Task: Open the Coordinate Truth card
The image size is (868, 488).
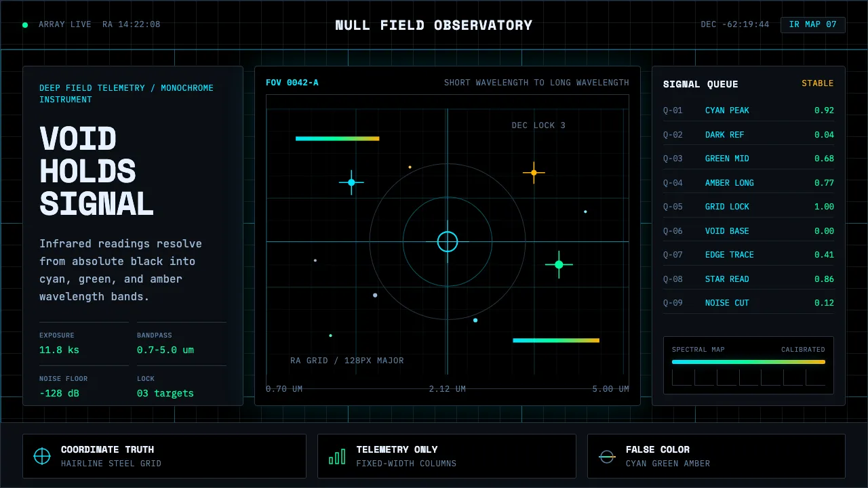Action: pos(164,456)
